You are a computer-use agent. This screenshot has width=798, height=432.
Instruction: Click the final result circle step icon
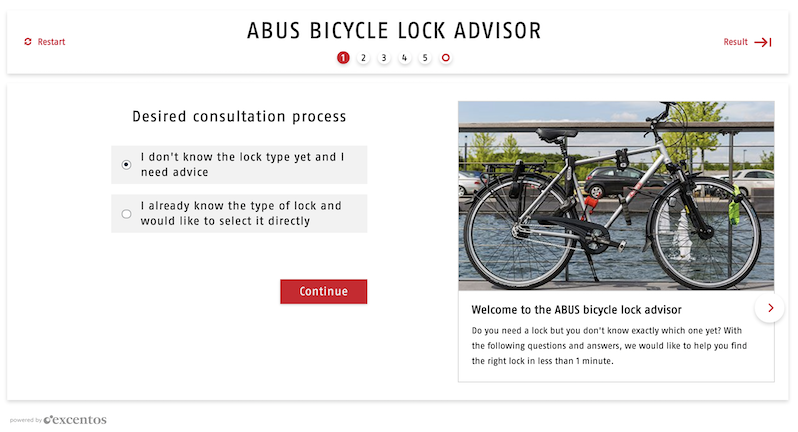pyautogui.click(x=446, y=58)
